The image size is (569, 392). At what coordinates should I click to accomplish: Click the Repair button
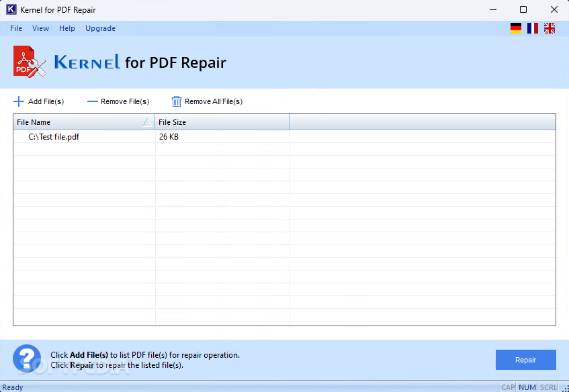click(526, 360)
